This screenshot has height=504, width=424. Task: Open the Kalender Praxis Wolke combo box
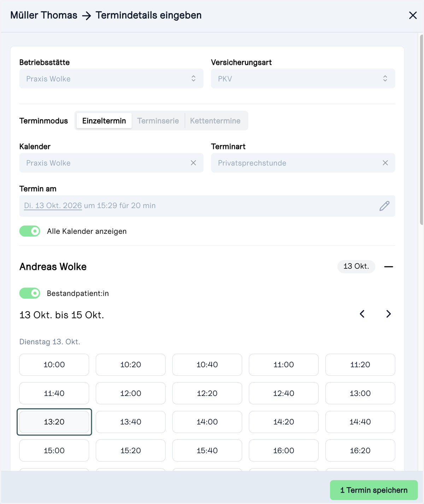[111, 163]
